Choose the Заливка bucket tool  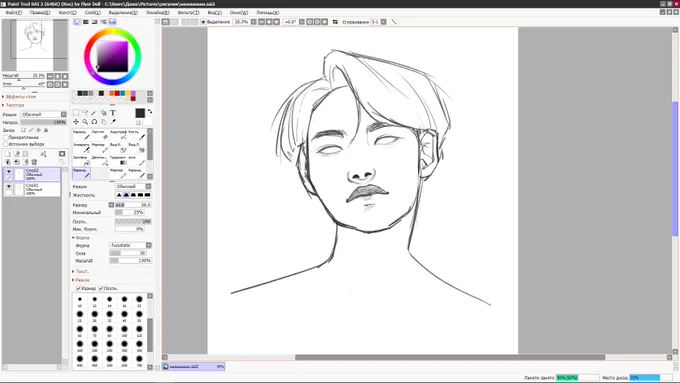pyautogui.click(x=81, y=160)
